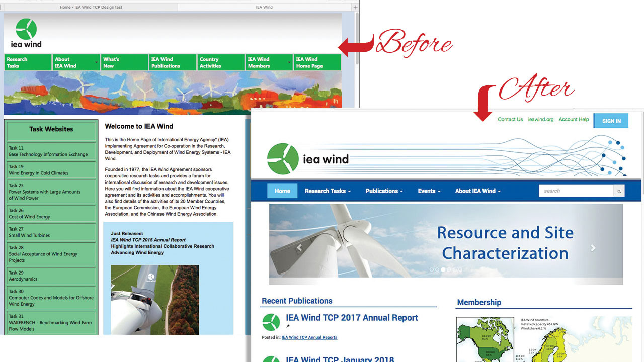This screenshot has width=644, height=362.
Task: Click logo beside 2017 Annual Report post
Action: click(271, 322)
